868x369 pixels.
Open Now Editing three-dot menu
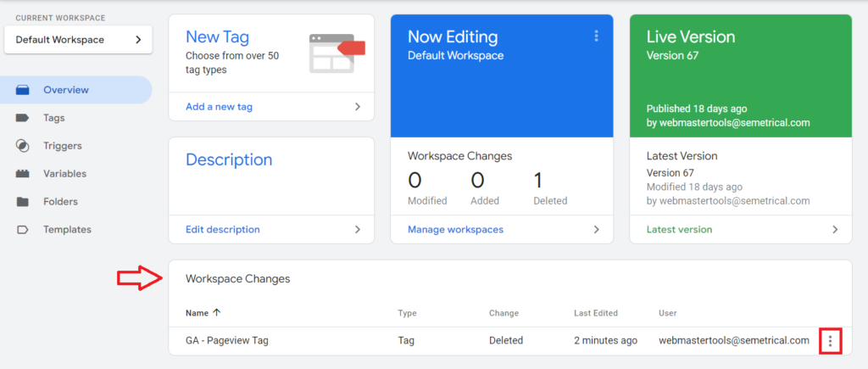coord(596,36)
